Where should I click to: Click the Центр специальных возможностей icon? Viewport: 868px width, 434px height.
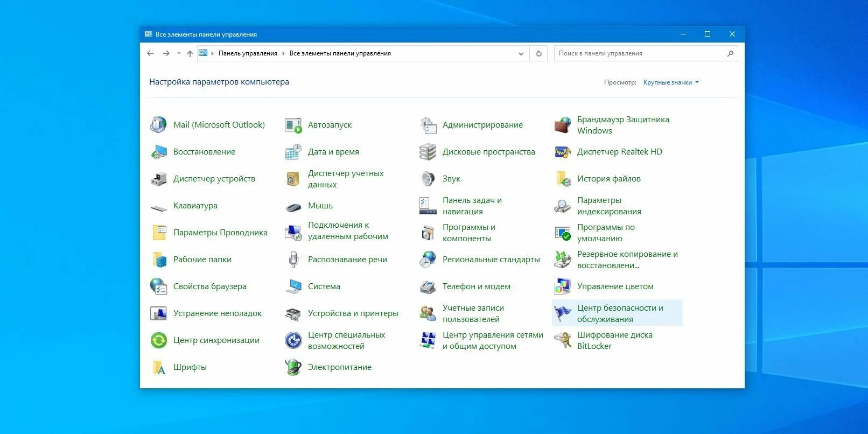coord(293,340)
